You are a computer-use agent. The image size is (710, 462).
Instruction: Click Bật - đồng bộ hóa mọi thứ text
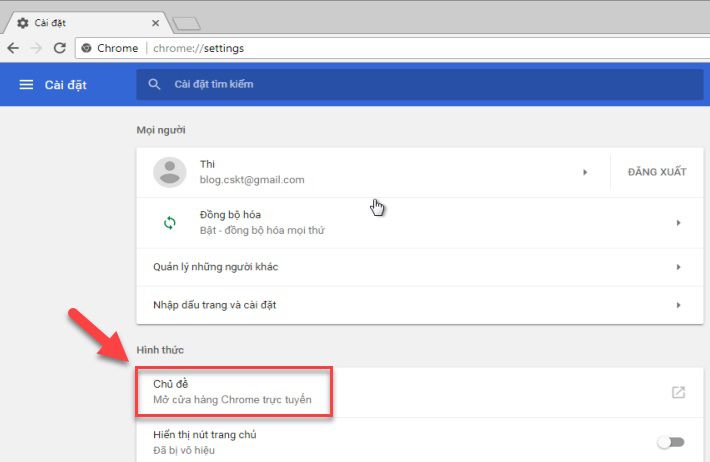pos(262,230)
